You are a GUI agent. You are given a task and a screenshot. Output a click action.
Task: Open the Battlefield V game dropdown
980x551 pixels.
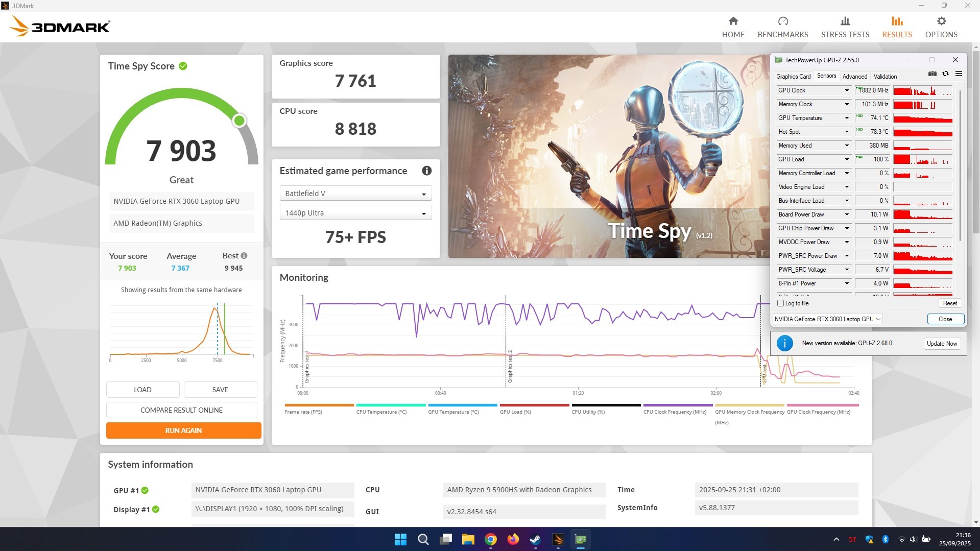tap(355, 194)
